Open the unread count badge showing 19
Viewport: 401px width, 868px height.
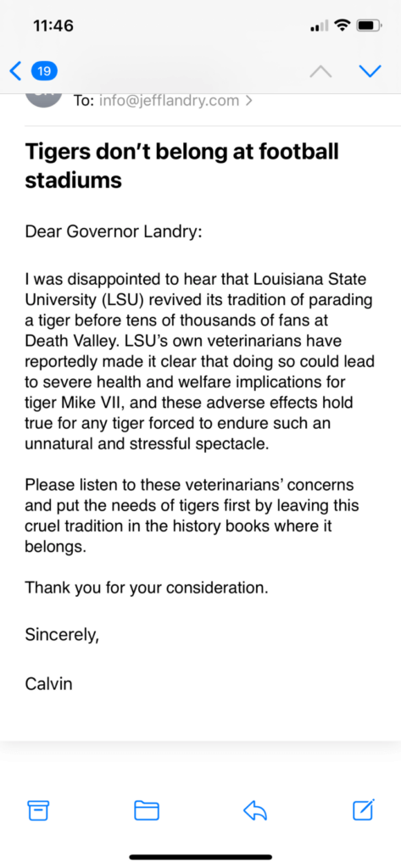pos(44,71)
